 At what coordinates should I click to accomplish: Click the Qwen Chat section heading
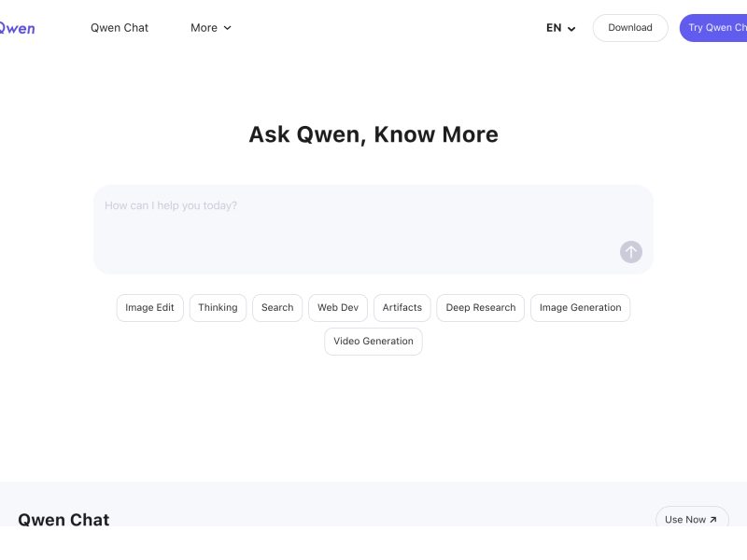coord(63,520)
